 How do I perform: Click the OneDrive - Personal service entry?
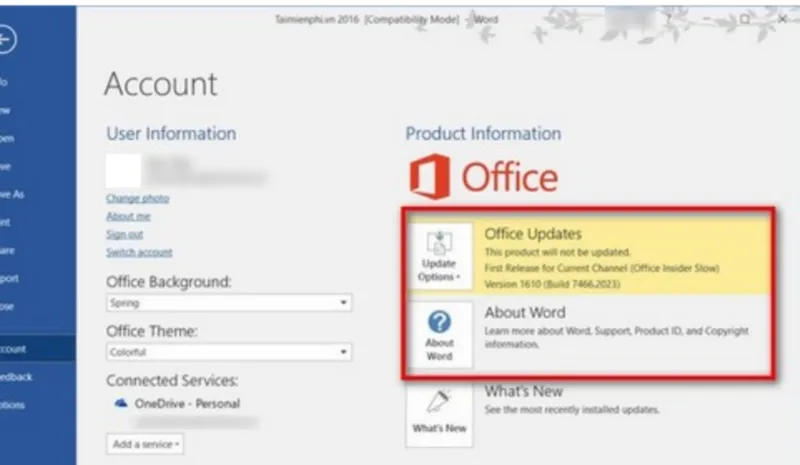187,403
